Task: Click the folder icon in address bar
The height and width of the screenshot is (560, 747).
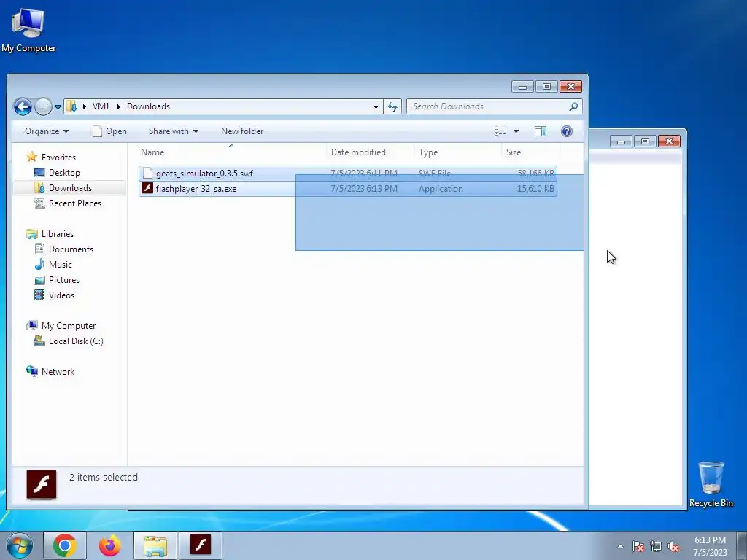Action: click(x=71, y=106)
